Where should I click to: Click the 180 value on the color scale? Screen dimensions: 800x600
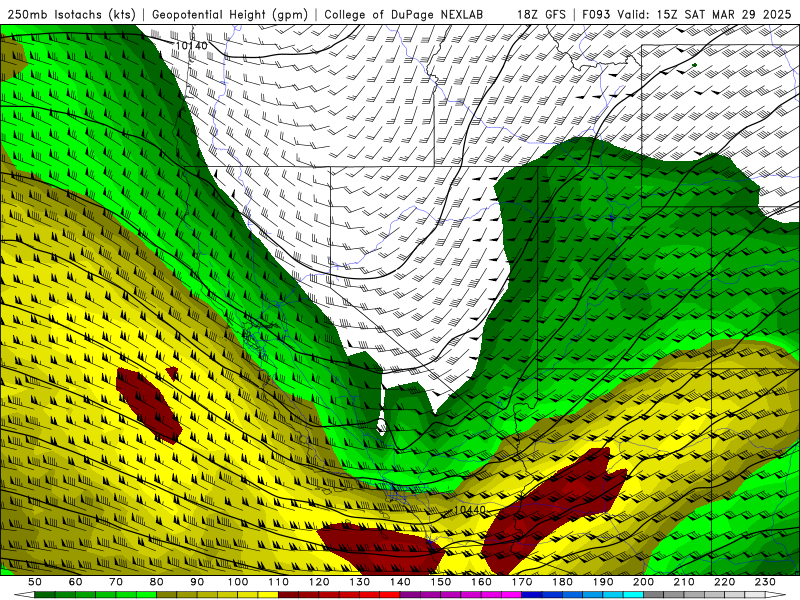562,582
